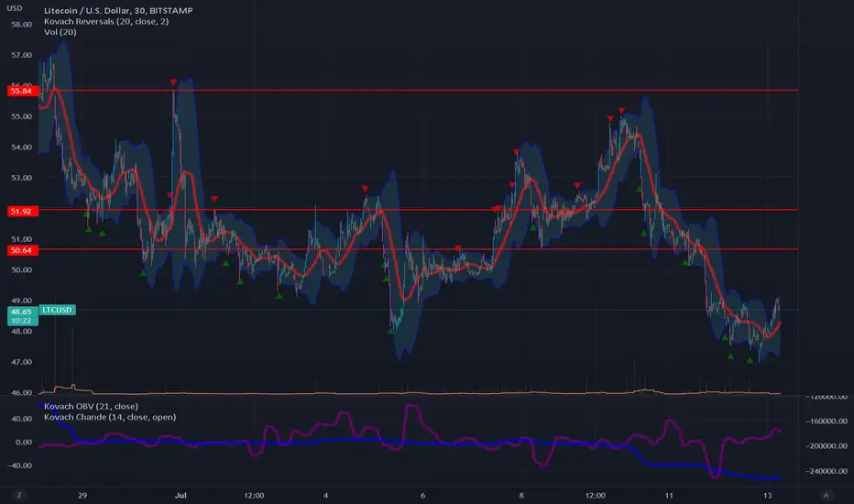Select the 51.92 red price level label
The height and width of the screenshot is (504, 854).
tap(22, 212)
